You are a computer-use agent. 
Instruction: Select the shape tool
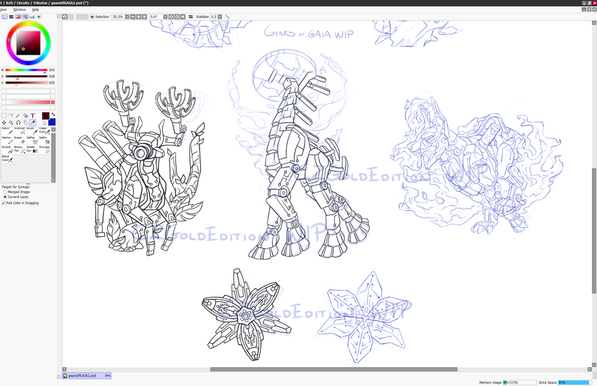coord(26,115)
